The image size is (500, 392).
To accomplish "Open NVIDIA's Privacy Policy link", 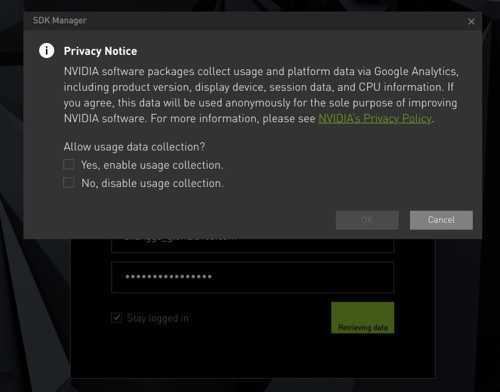I will click(375, 118).
